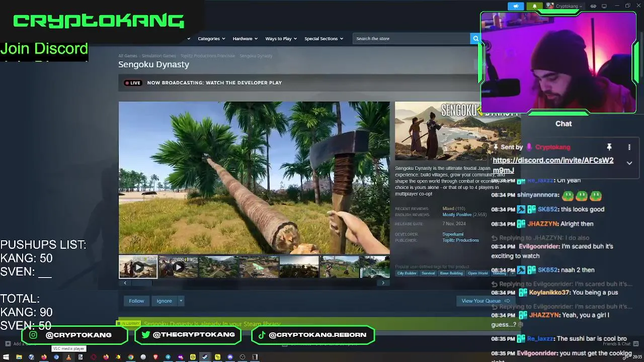The height and width of the screenshot is (362, 644).
Task: Expand the Special Sections menu
Action: point(324,39)
